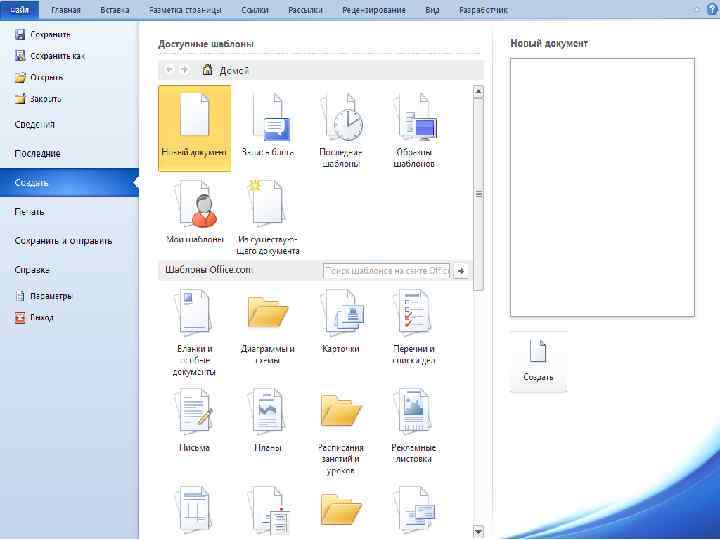Open the Ссылки ribbon tab
The image size is (720, 540).
point(255,10)
